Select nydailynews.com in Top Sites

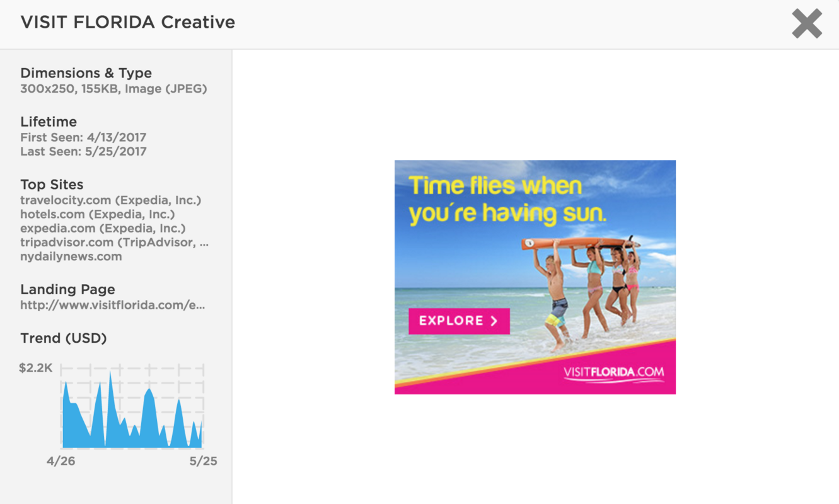tap(71, 256)
